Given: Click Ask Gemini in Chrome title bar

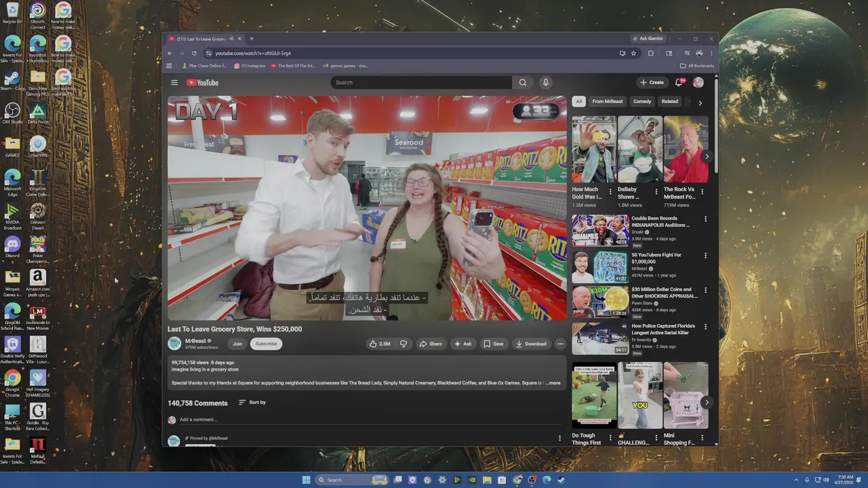Looking at the screenshot, I should tap(647, 39).
